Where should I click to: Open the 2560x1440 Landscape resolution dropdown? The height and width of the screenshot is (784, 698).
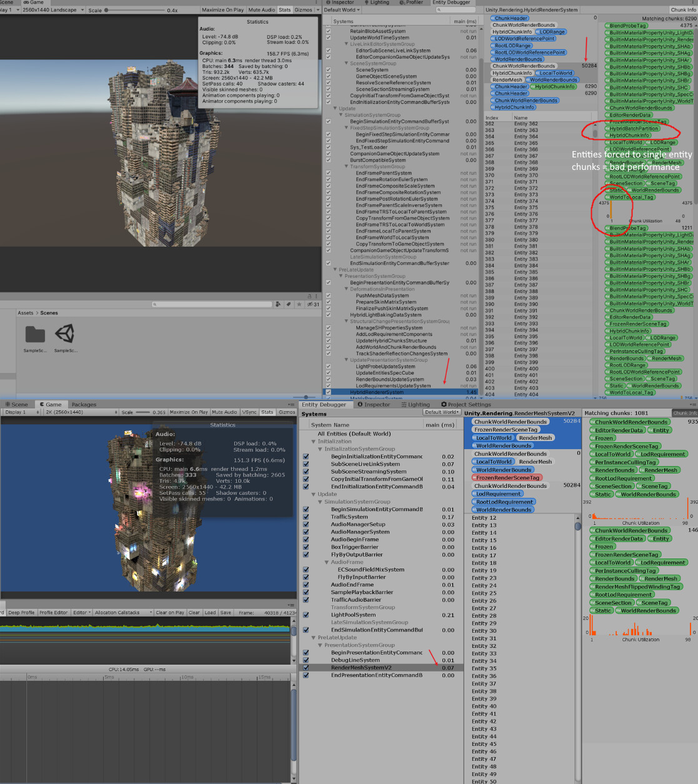tap(52, 10)
